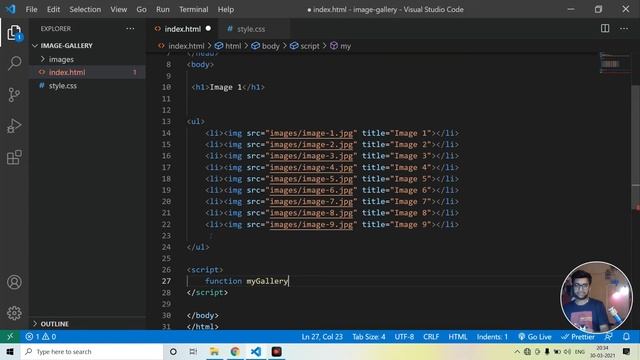Open the Explorer view in activity bar
Image resolution: width=640 pixels, height=360 pixels.
(14, 33)
